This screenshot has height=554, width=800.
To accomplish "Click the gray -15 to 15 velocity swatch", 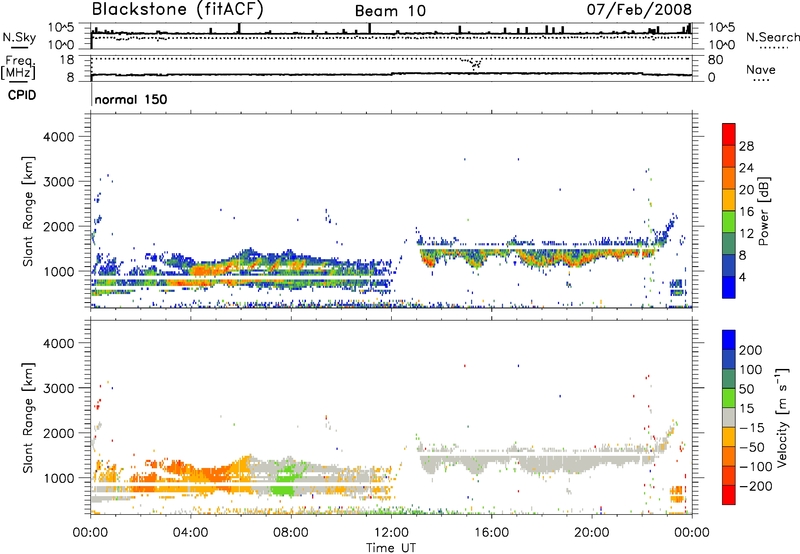I will (729, 417).
